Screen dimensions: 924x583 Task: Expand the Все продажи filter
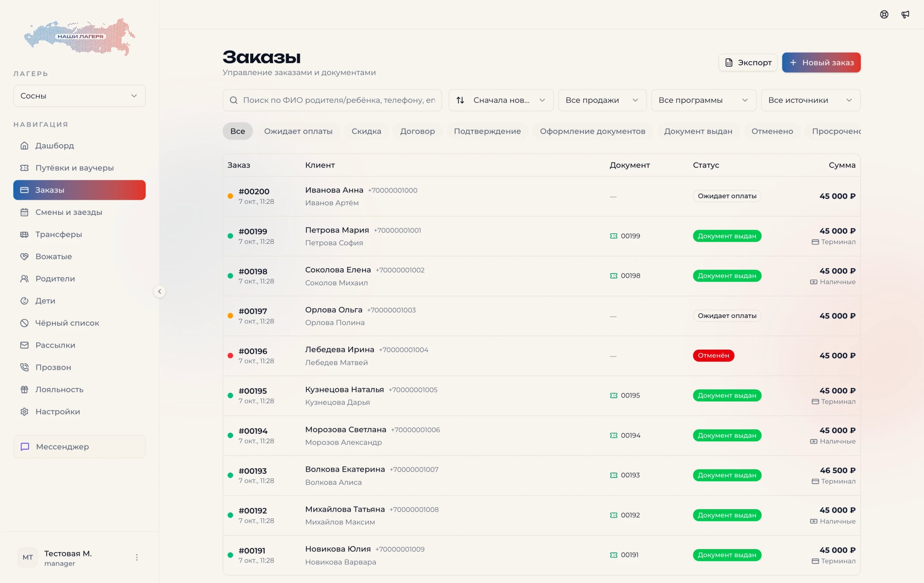pyautogui.click(x=602, y=100)
